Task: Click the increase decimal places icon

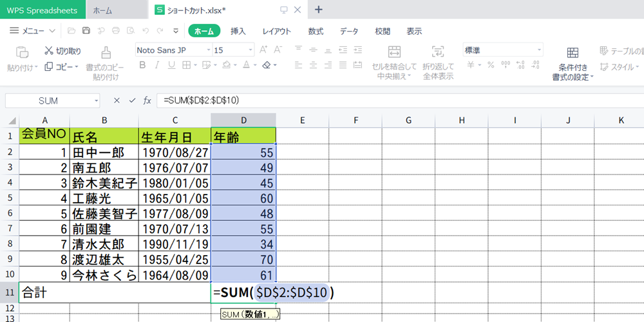Action: point(520,65)
